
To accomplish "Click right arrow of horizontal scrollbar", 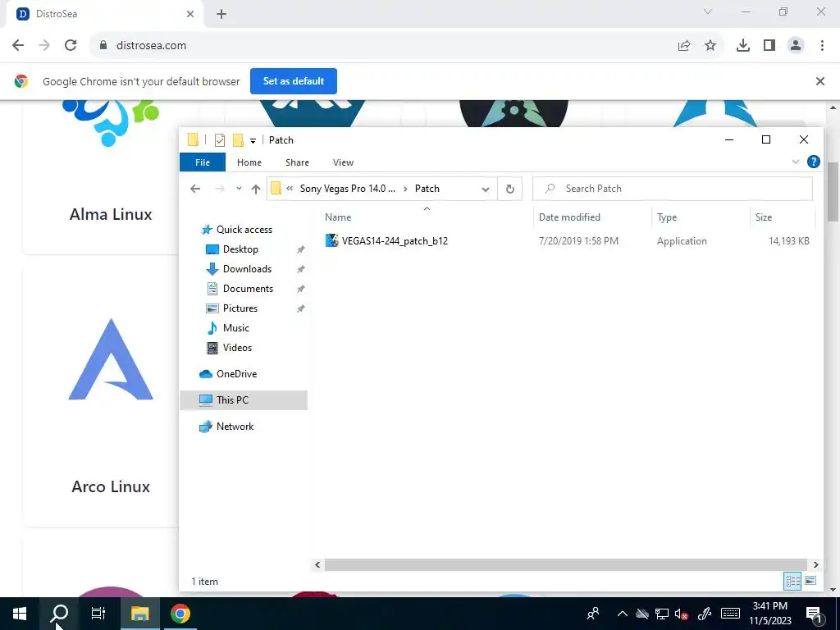I will [816, 564].
